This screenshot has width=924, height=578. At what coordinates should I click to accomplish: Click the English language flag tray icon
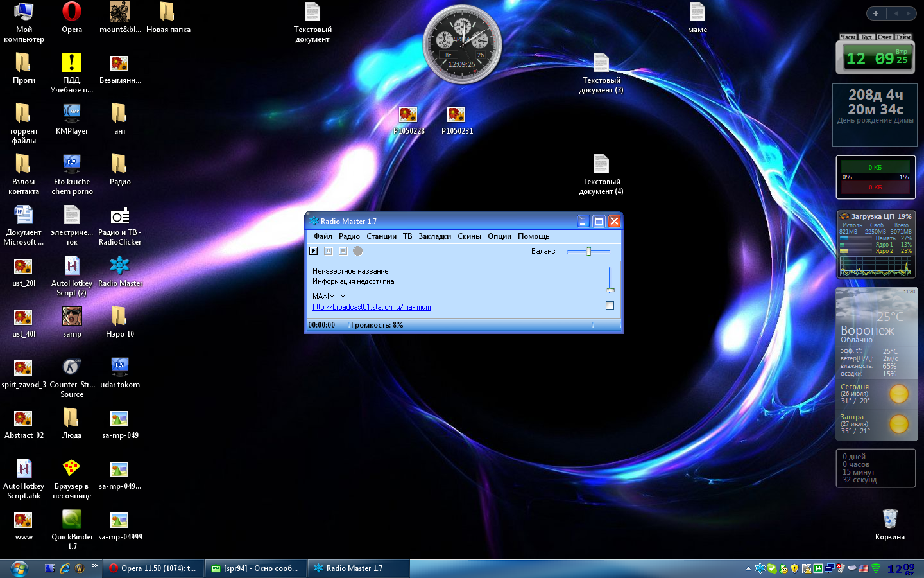point(864,568)
